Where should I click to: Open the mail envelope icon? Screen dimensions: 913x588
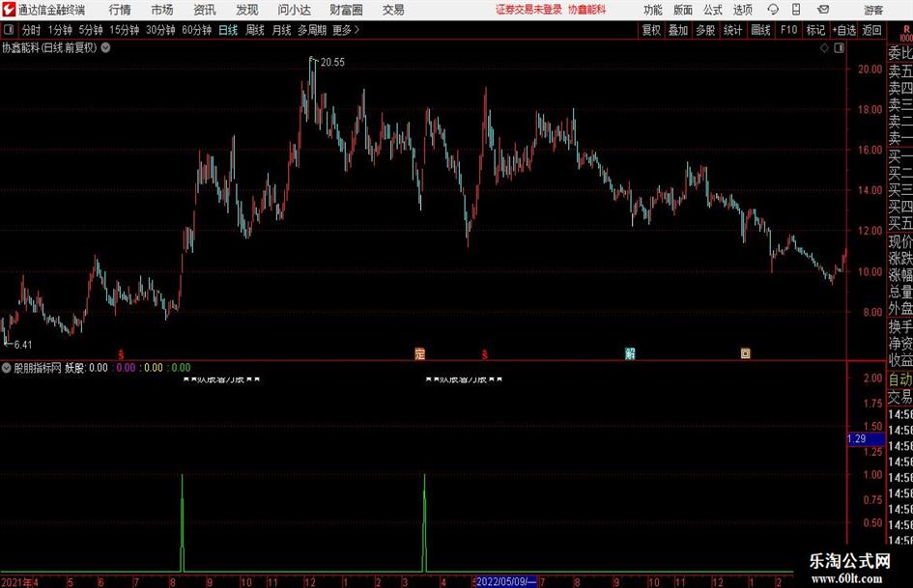point(823,10)
